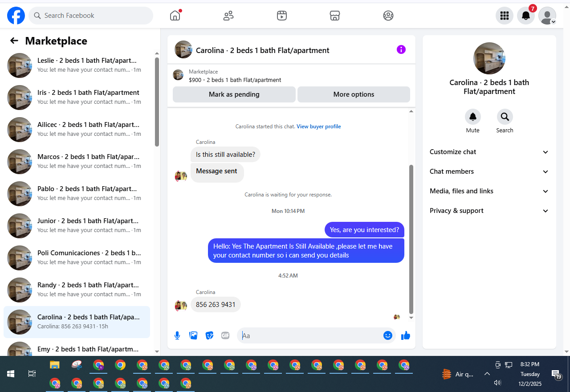The height and width of the screenshot is (392, 570).
Task: Click the back arrow next to Marketplace
Action: click(14, 41)
